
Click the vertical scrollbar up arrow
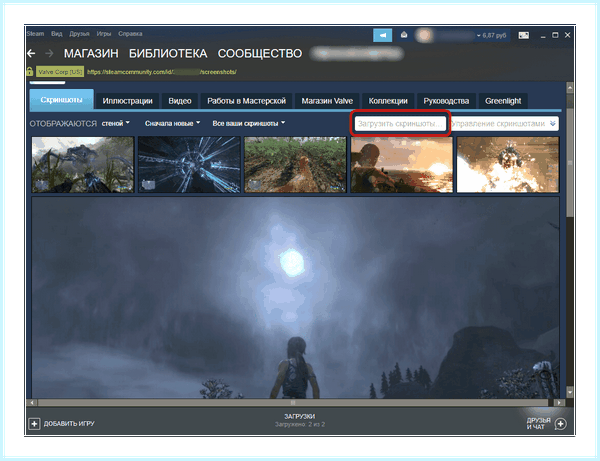coord(570,88)
